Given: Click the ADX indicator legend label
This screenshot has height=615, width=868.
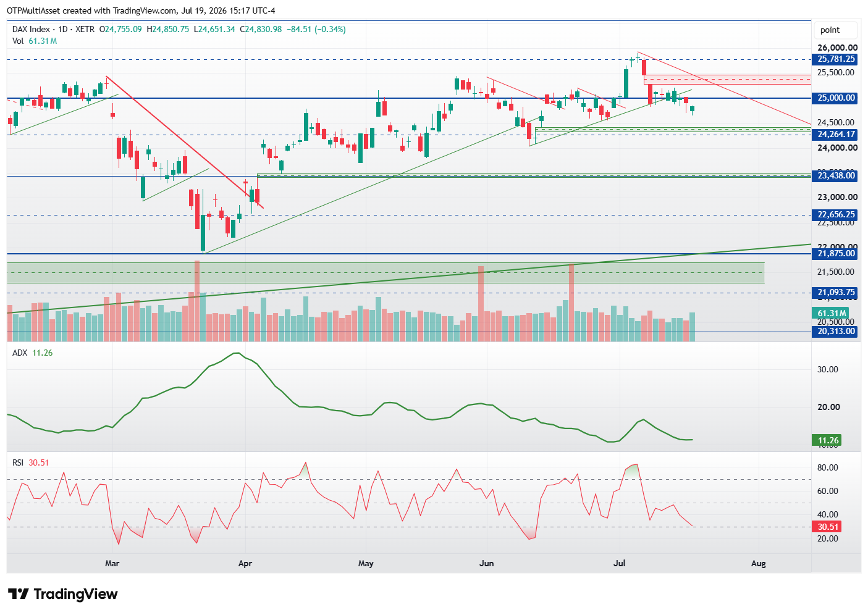Looking at the screenshot, I should click(20, 353).
